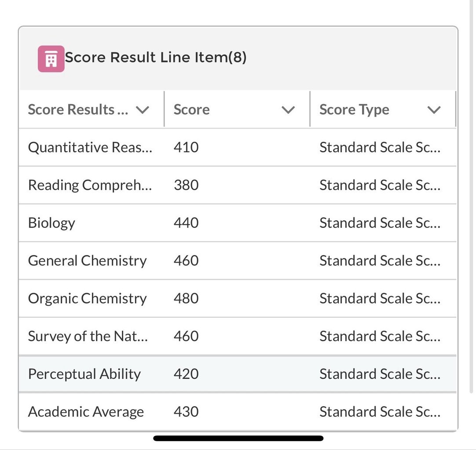Select the Survey of the Natural Sciences row

click(88, 336)
